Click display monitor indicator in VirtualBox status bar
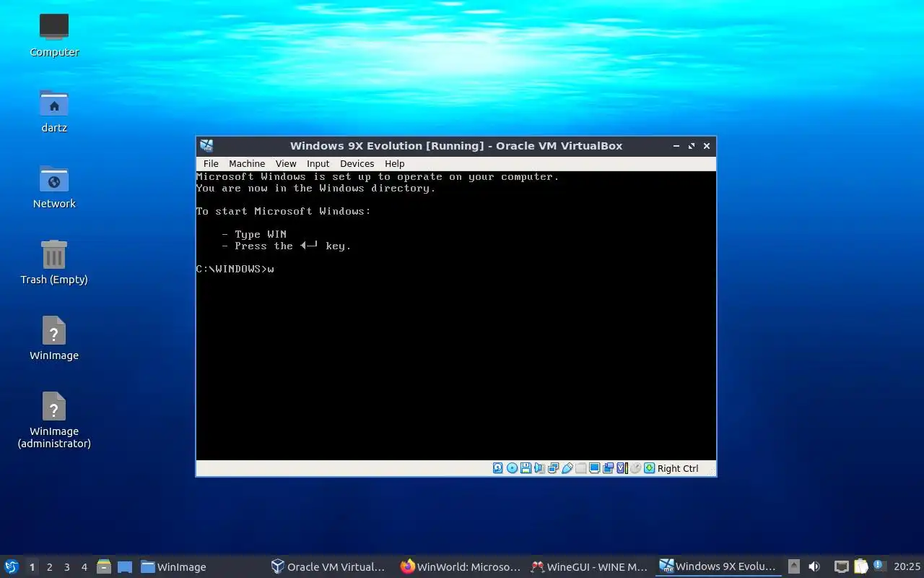924x578 pixels. [x=594, y=468]
